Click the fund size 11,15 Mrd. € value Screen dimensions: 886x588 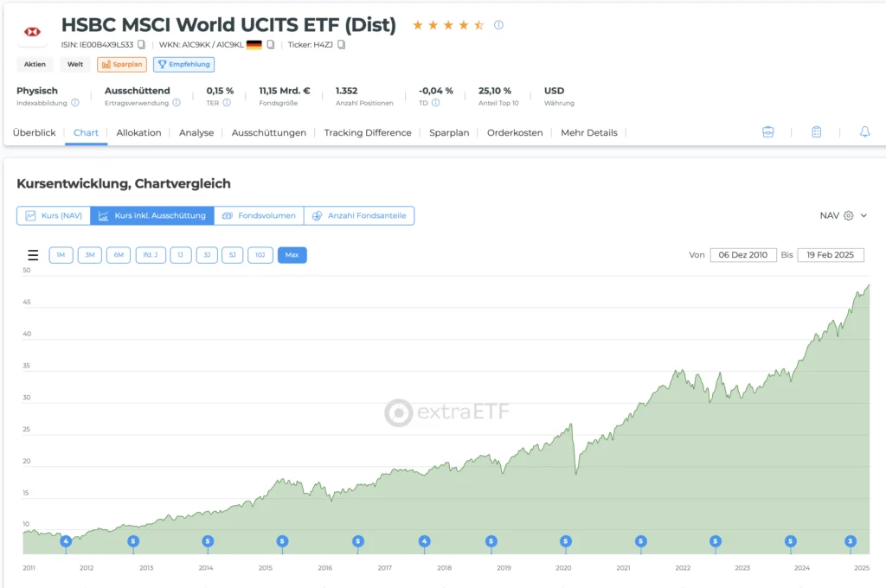coord(285,91)
